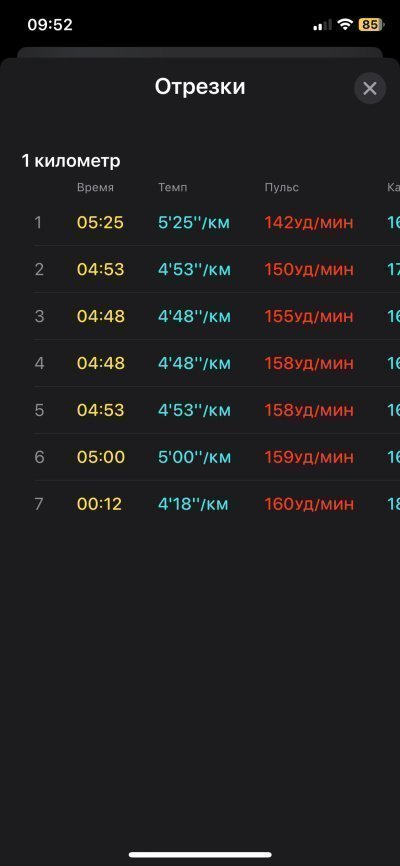Select pace 4'53''/км in split 2

click(x=194, y=270)
